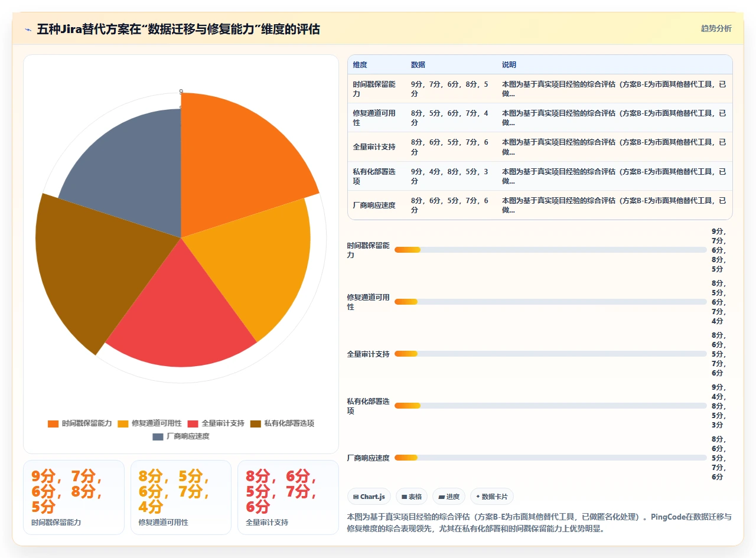Viewport: 756px width, 558px height.
Task: Click the lightning icon beside the title
Action: point(28,30)
